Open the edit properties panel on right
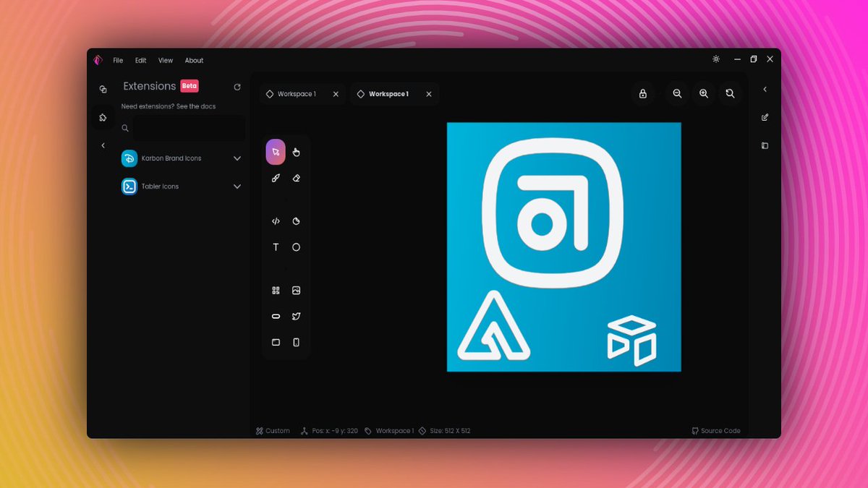This screenshot has height=488, width=868. coord(765,117)
